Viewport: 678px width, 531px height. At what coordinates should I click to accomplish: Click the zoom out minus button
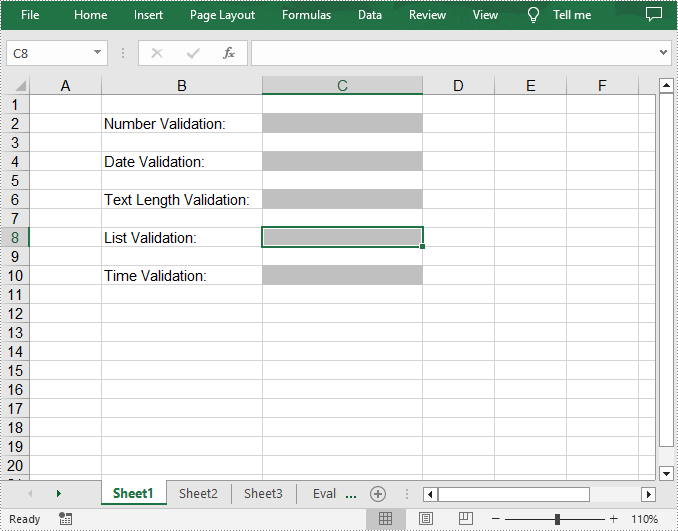[496, 518]
